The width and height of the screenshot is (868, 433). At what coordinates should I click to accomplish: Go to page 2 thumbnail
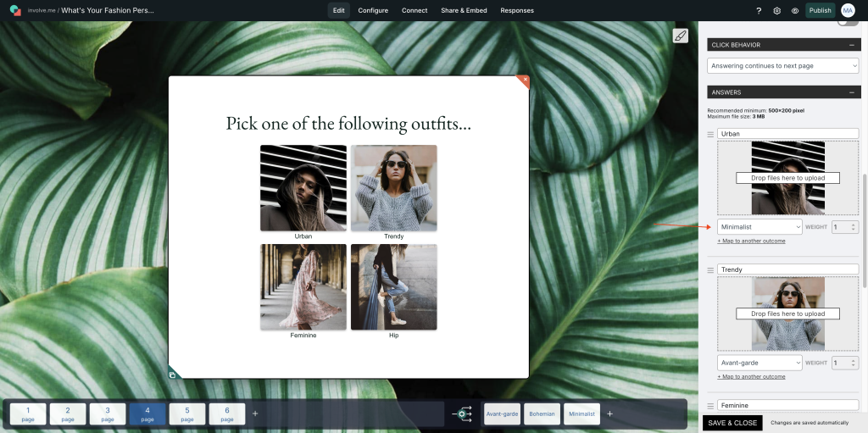pyautogui.click(x=68, y=414)
